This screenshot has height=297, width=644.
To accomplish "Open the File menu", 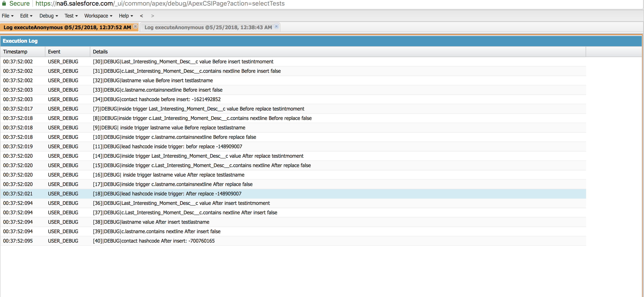I will (7, 16).
